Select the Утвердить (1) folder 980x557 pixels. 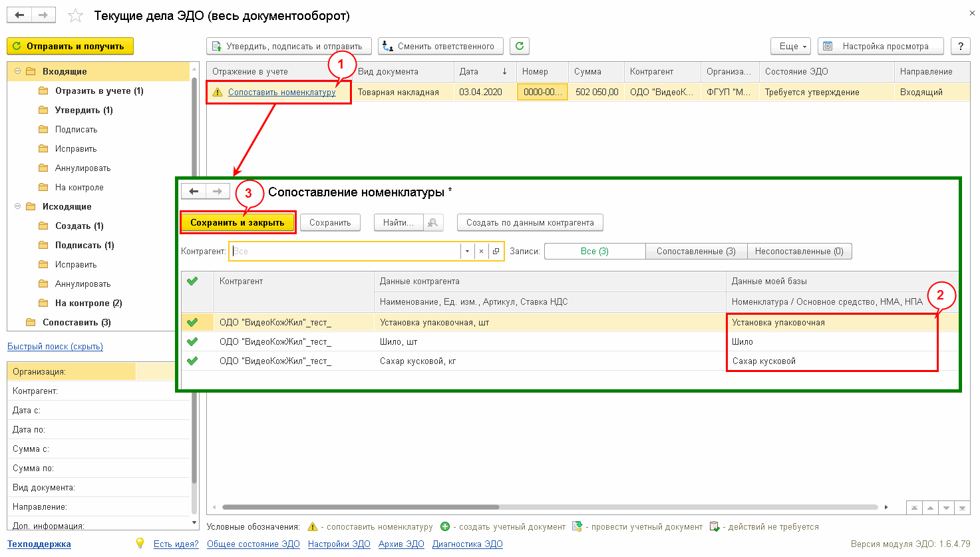tap(84, 110)
